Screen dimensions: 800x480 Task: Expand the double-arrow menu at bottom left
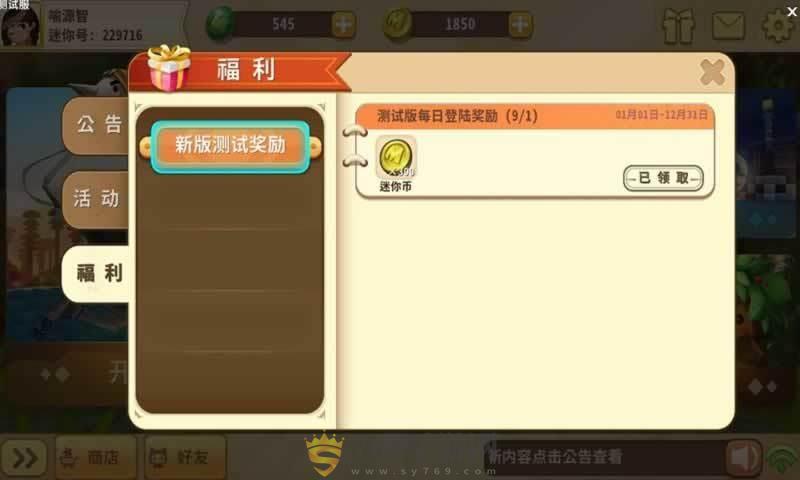[24, 458]
